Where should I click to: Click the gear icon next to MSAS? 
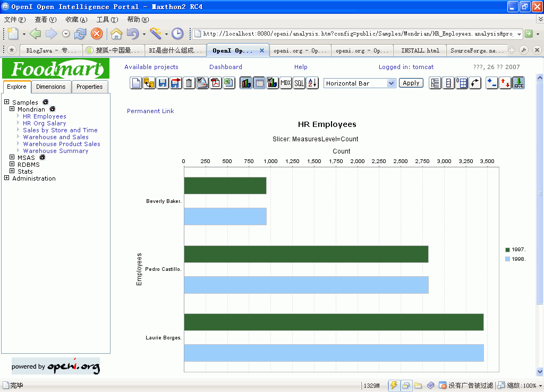[42, 157]
